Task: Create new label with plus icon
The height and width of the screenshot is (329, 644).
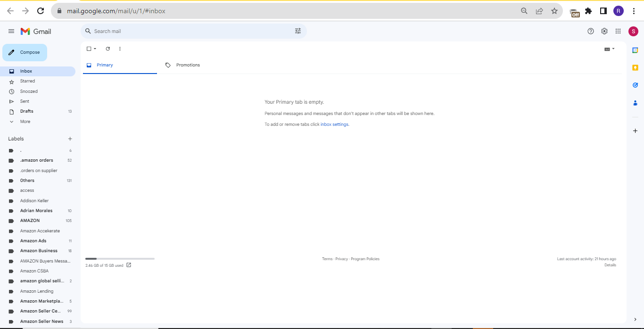Action: [x=70, y=139]
